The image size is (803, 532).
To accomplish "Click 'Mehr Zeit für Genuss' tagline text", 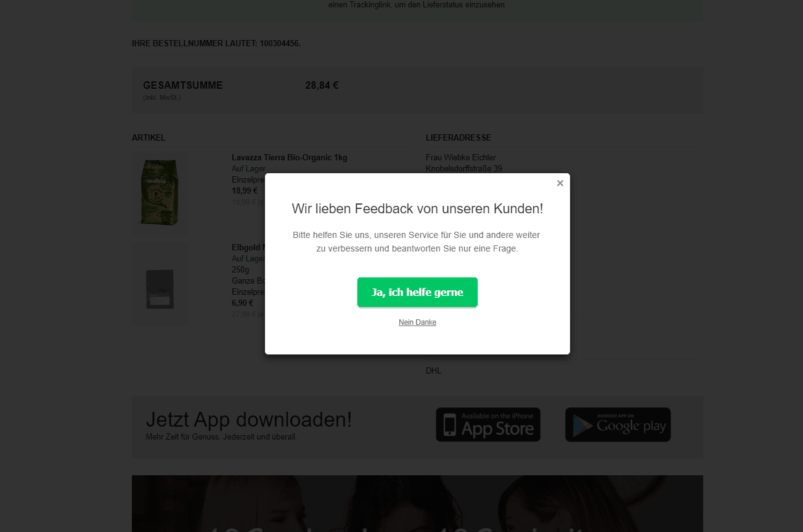I will [221, 437].
